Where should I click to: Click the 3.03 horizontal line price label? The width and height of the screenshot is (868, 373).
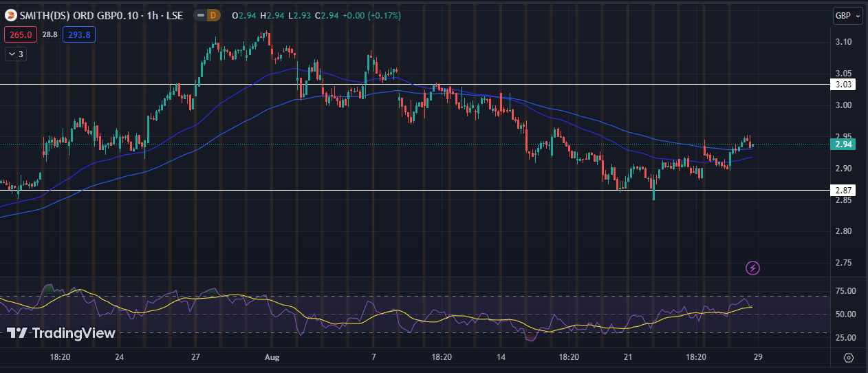(843, 85)
